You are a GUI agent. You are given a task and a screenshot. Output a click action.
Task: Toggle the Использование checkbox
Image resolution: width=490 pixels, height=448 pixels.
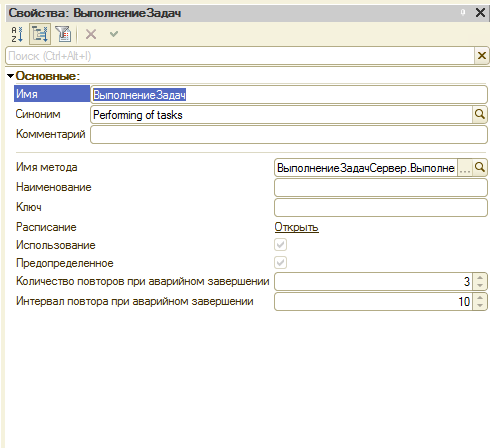tap(280, 245)
